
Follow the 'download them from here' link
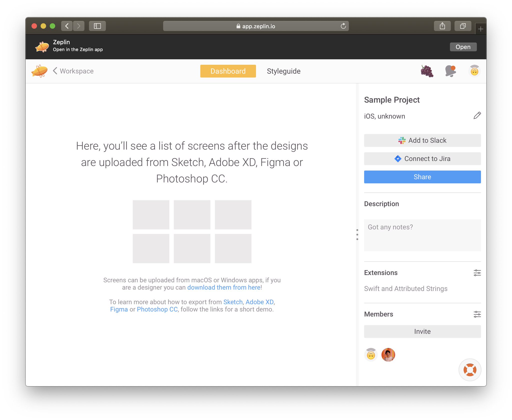224,287
